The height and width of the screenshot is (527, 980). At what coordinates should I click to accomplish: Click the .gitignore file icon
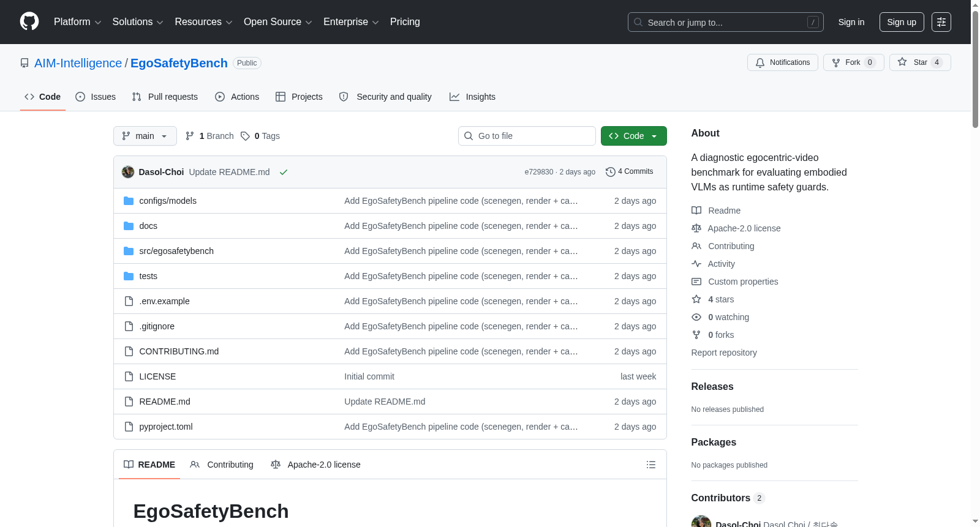pyautogui.click(x=129, y=326)
